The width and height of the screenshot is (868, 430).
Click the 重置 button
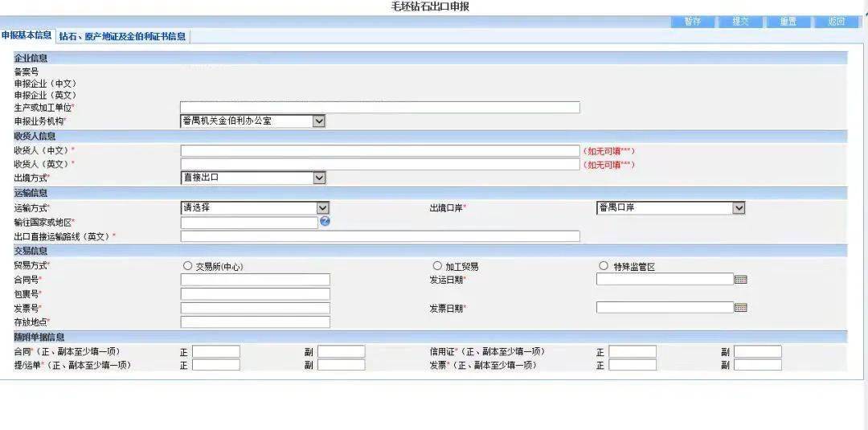789,22
